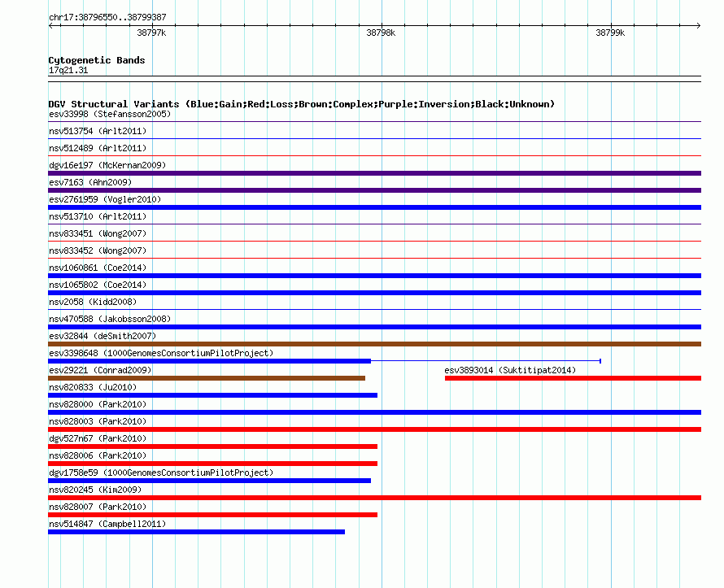724x588 pixels.
Task: Click the esv2761959 (Vogler2010) label
Action: point(105,199)
